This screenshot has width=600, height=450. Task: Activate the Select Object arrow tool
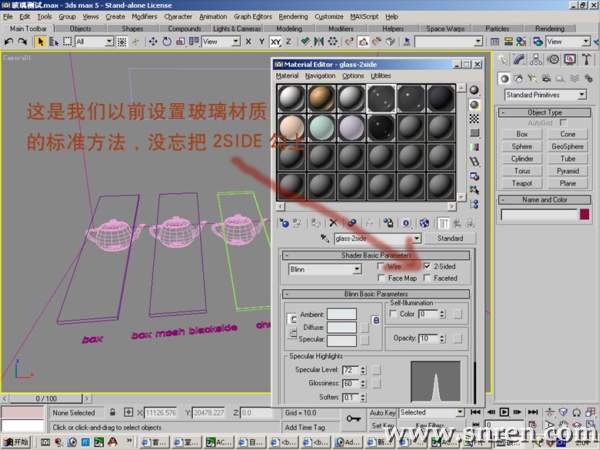[40, 41]
